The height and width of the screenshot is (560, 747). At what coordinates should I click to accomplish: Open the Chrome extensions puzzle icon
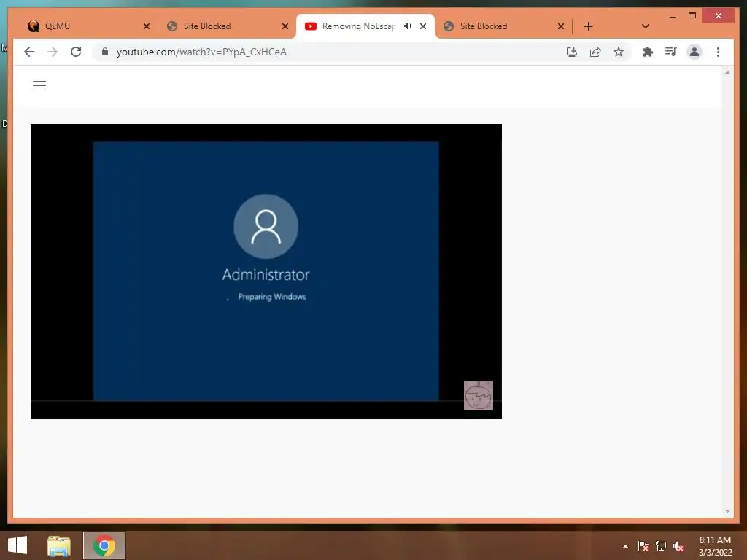pyautogui.click(x=648, y=52)
